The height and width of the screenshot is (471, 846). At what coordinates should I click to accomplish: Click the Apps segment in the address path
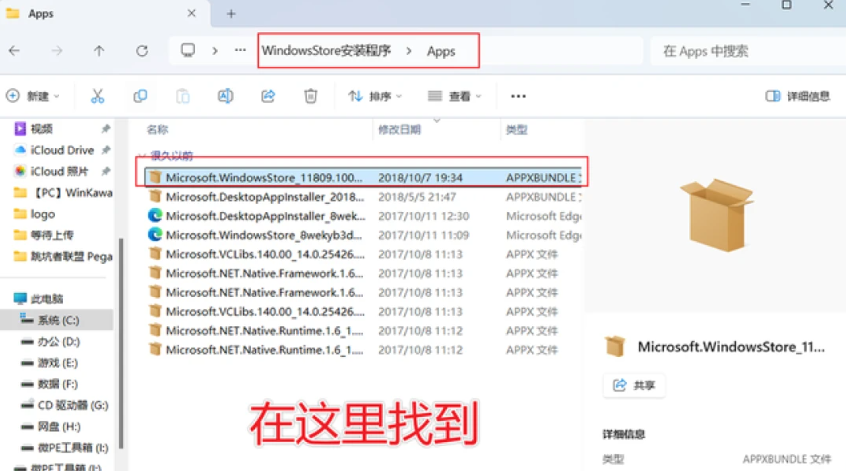(441, 51)
